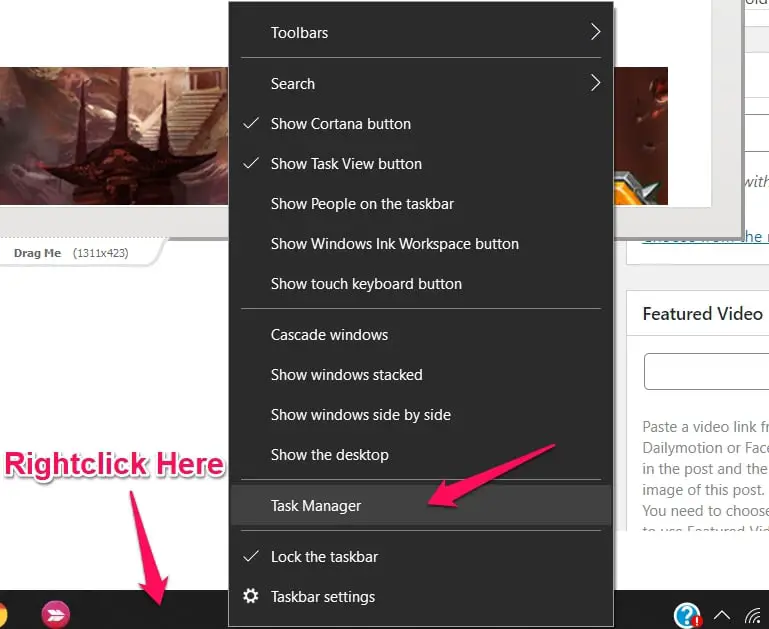This screenshot has height=629, width=769.
Task: Open the Search submenu
Action: coord(421,83)
